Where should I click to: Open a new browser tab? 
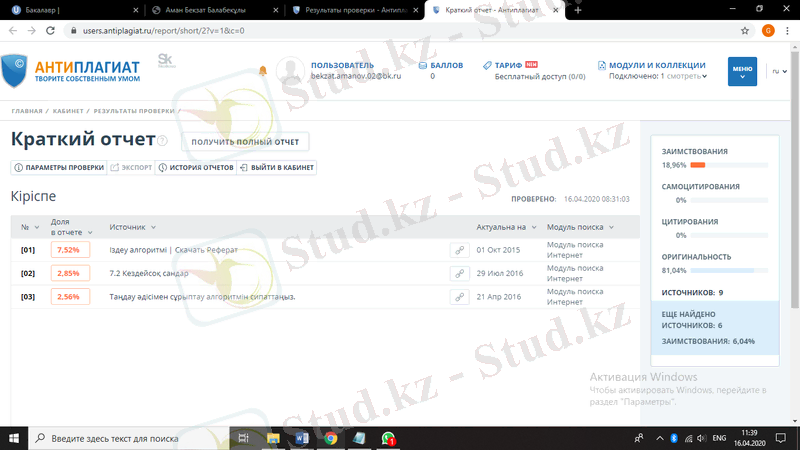click(x=578, y=10)
